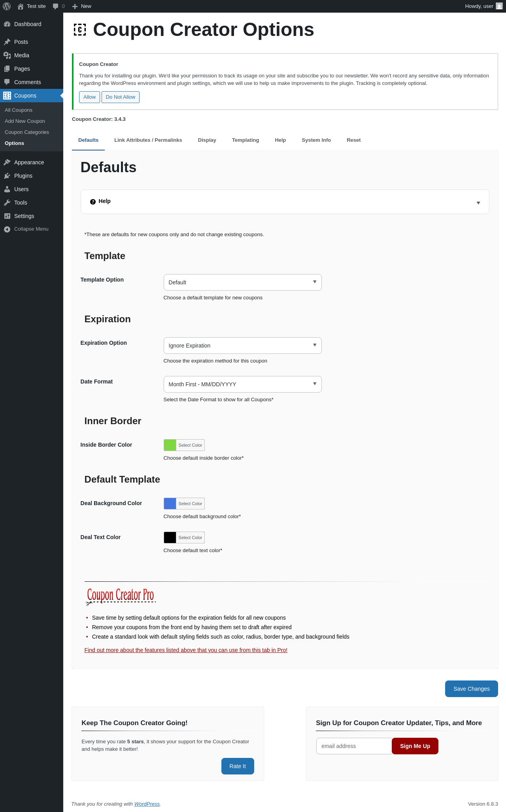The image size is (506, 812).
Task: Open Add New Coupon submenu link
Action: 25,121
